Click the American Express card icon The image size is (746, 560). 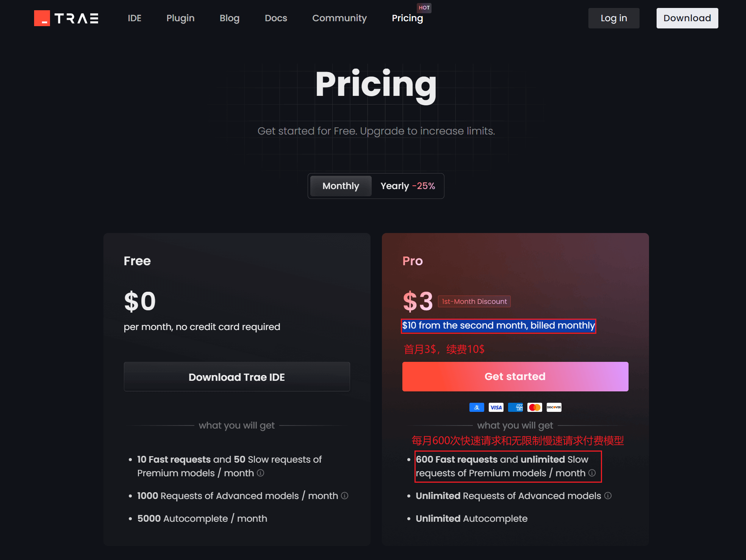point(515,407)
